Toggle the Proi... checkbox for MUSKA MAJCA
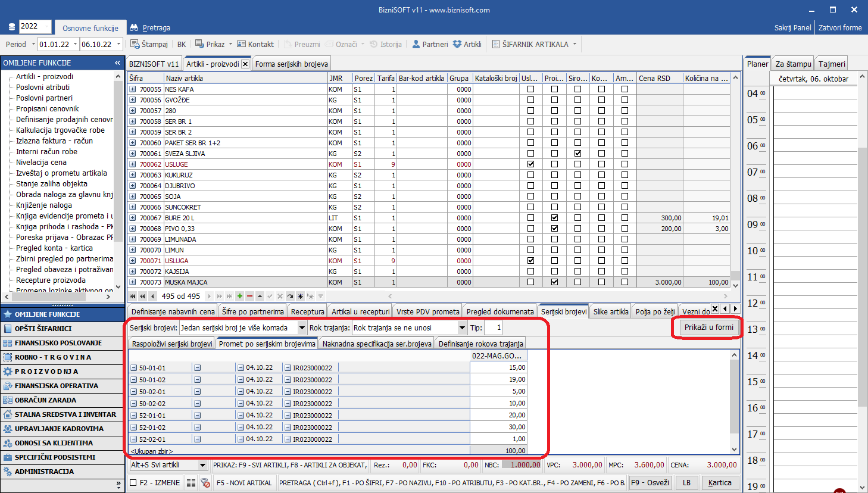 [554, 282]
